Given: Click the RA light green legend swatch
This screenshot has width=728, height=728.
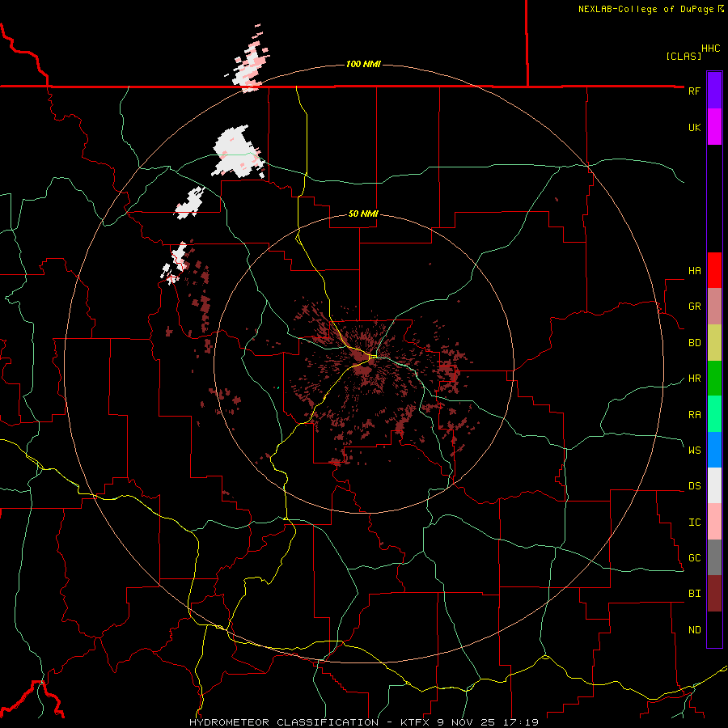Looking at the screenshot, I should pyautogui.click(x=714, y=414).
